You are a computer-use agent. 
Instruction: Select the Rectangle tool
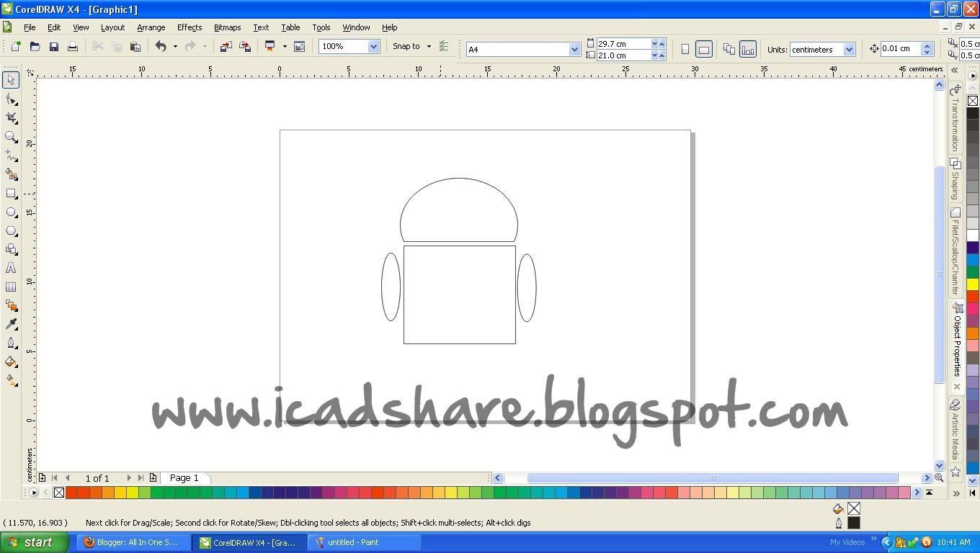10,193
